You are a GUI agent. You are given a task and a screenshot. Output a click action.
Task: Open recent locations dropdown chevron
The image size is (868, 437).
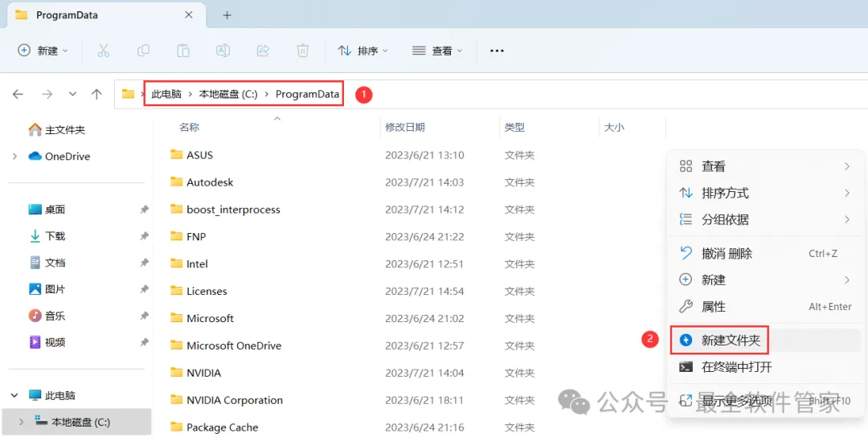[x=72, y=95]
